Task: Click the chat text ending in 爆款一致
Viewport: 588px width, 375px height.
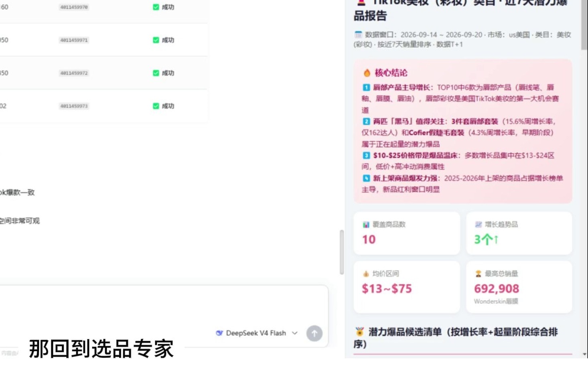Action: 17,193
